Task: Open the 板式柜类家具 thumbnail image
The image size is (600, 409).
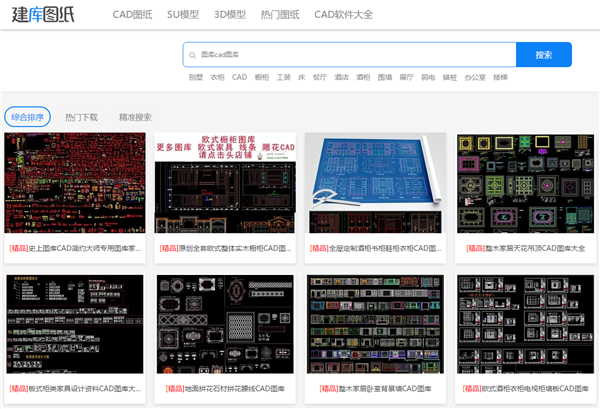Action: pyautogui.click(x=75, y=324)
